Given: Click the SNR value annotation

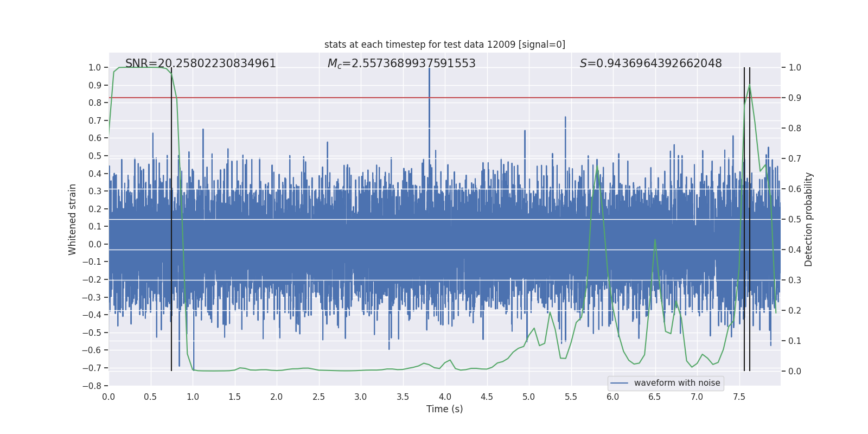Looking at the screenshot, I should click(x=200, y=63).
